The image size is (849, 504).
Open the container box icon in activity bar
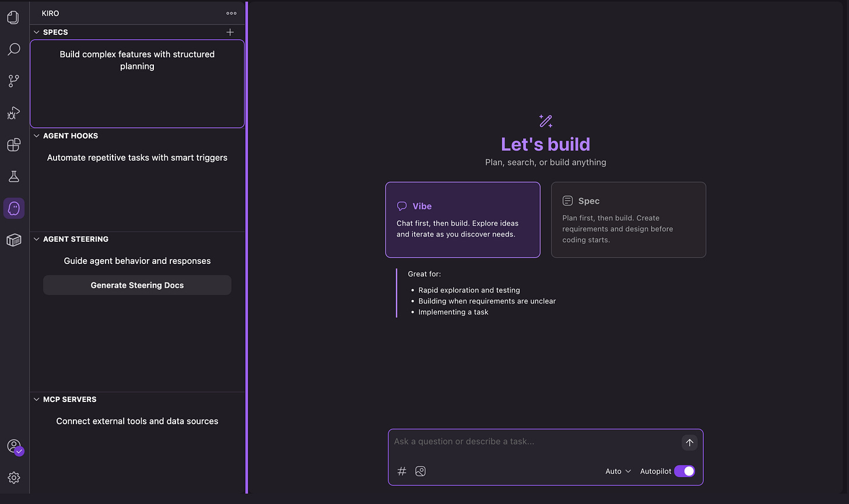point(13,240)
